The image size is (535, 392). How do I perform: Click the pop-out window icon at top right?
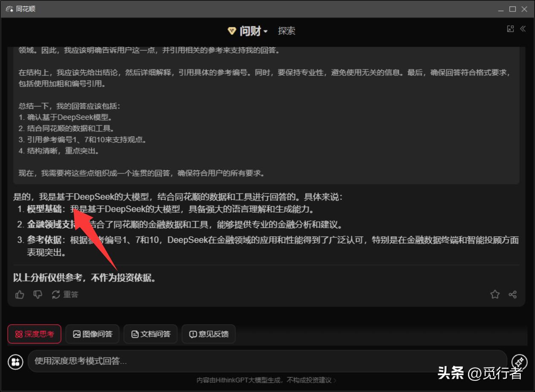pyautogui.click(x=510, y=29)
